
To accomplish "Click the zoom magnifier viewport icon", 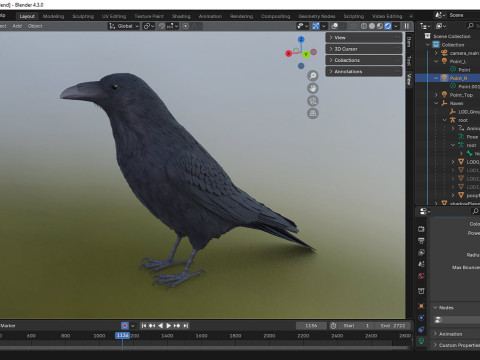I will pyautogui.click(x=312, y=76).
